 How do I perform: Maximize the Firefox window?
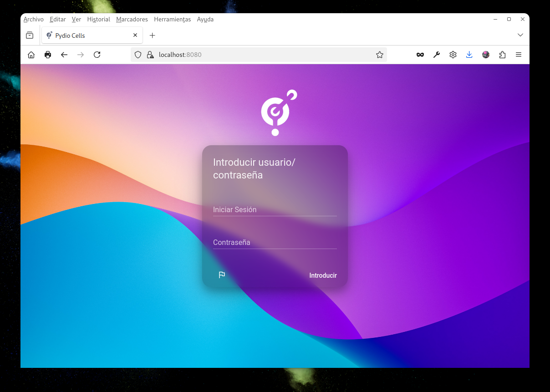509,19
